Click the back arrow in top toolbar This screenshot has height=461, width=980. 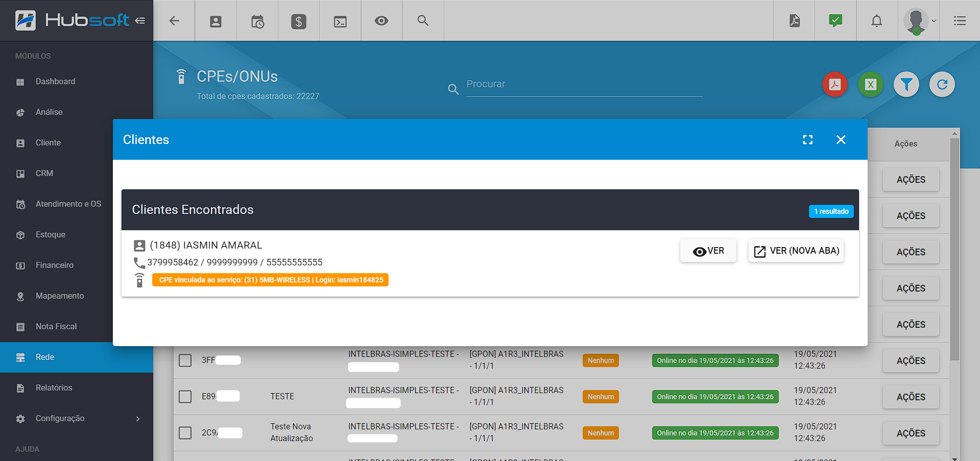pos(174,20)
